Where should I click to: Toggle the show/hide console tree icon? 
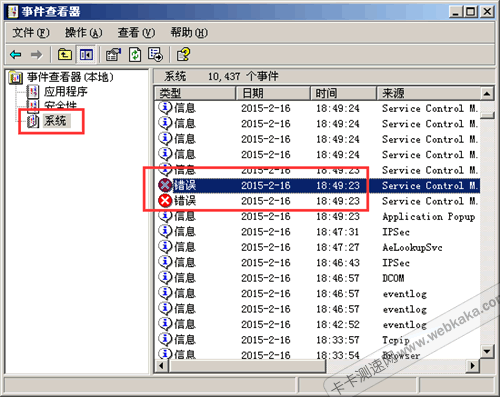(86, 54)
